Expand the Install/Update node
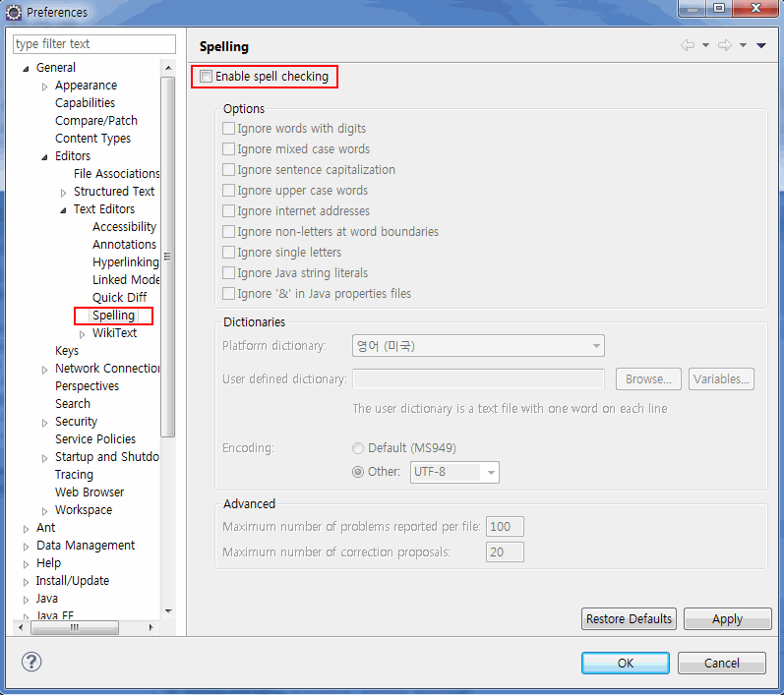The height and width of the screenshot is (695, 784). click(x=26, y=582)
